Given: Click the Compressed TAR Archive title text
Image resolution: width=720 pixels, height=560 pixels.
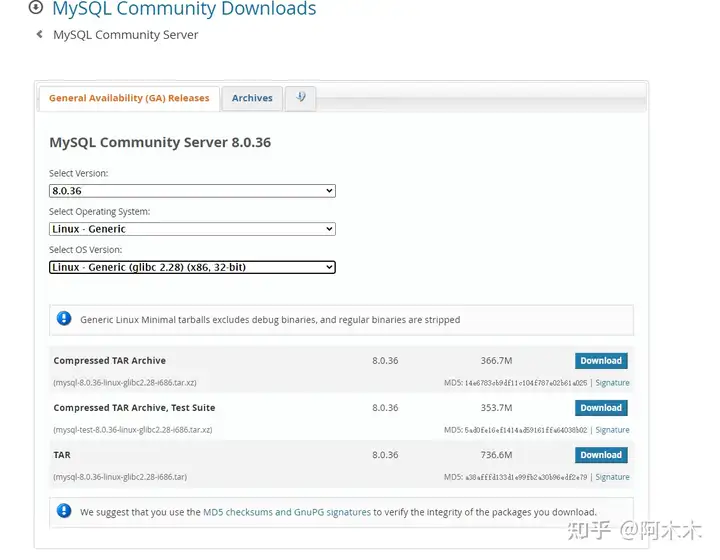Looking at the screenshot, I should click(109, 361).
